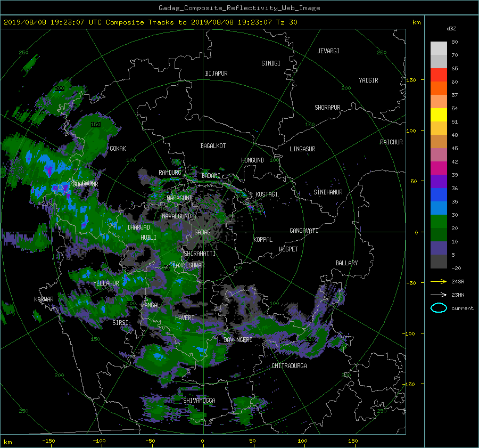Click the HUNGUND city label
Viewport: 479px width, 448px height.
[252, 160]
